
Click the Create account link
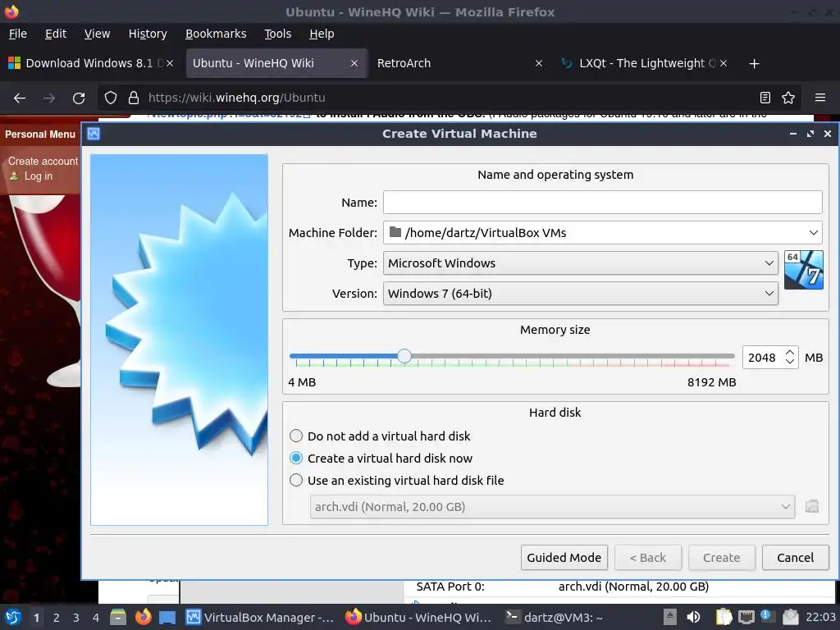(43, 162)
